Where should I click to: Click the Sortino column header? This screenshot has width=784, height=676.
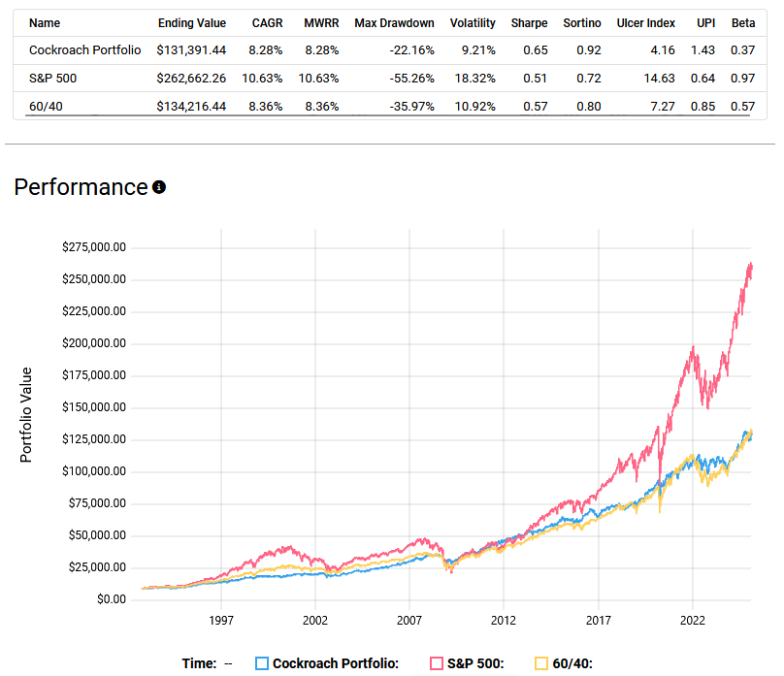582,23
